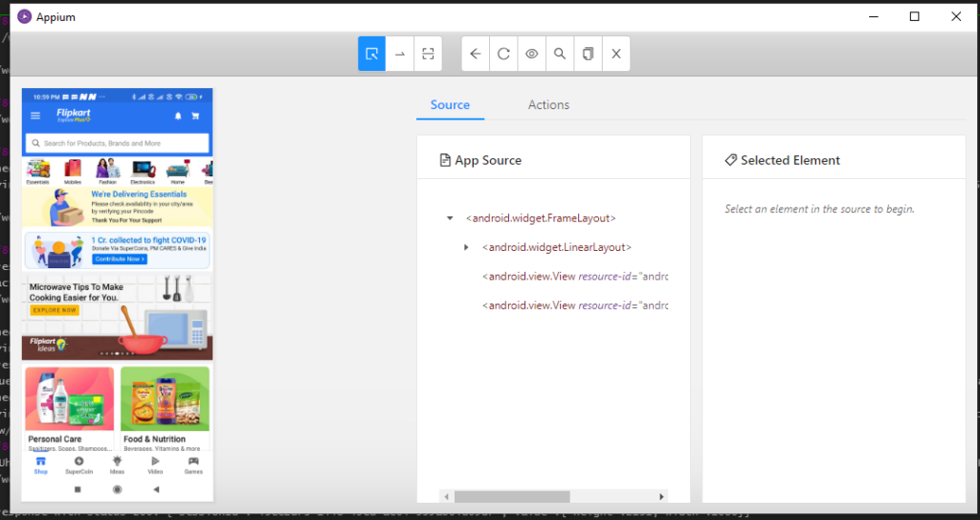Click the scrollbar left arrow
The height and width of the screenshot is (520, 980).
(x=446, y=497)
